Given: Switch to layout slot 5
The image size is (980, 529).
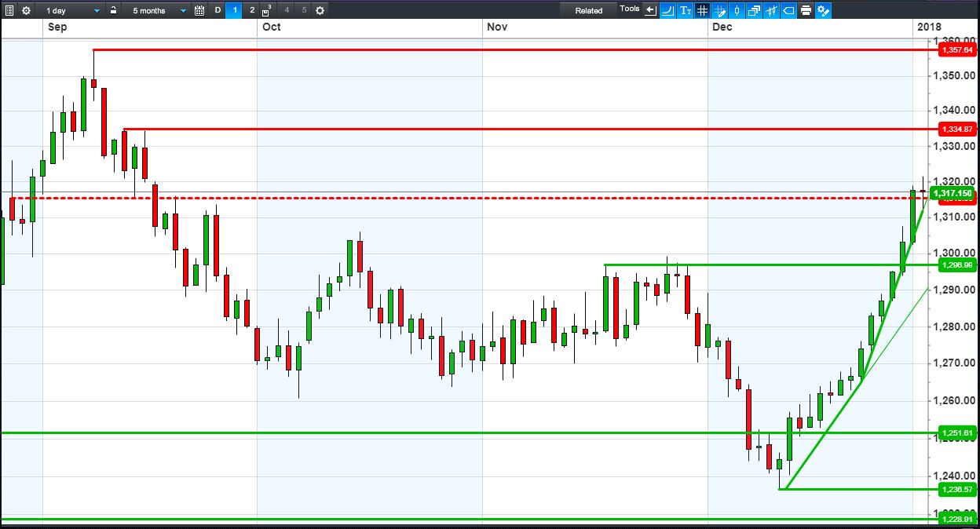Looking at the screenshot, I should click(x=304, y=10).
